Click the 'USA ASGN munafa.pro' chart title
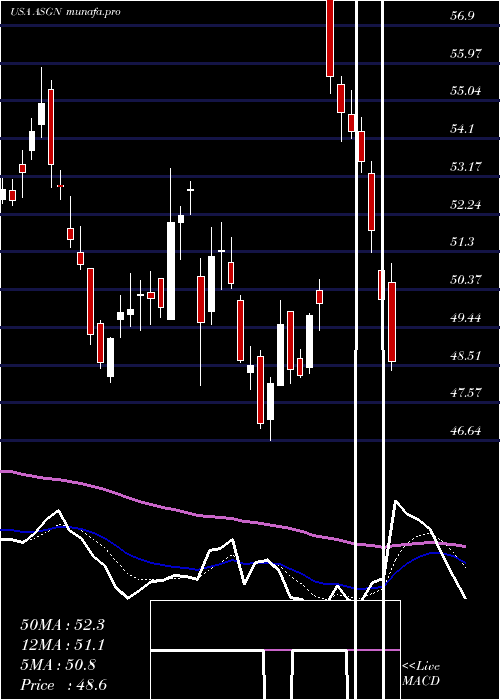The image size is (500, 700). (66, 12)
